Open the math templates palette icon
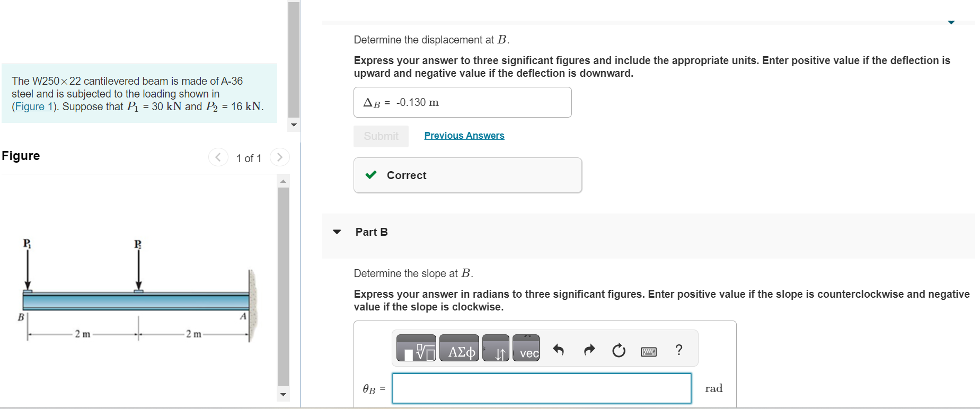980x409 pixels. click(x=416, y=349)
